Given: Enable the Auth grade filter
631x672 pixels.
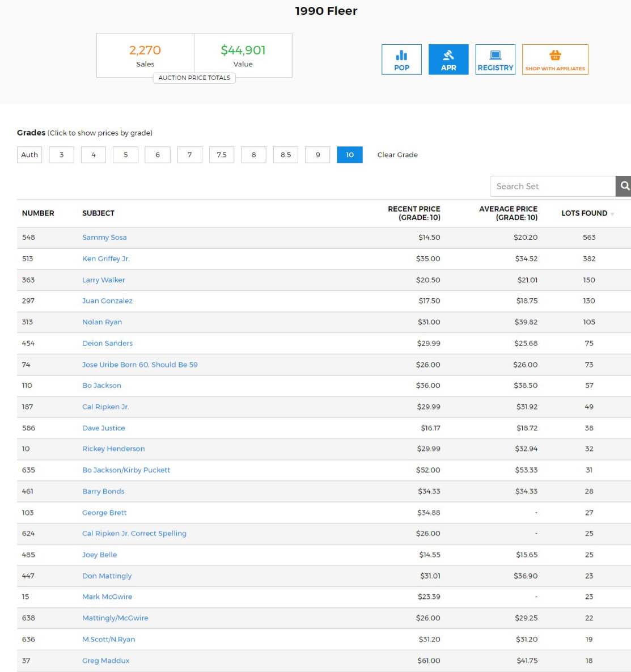Looking at the screenshot, I should click(x=29, y=154).
